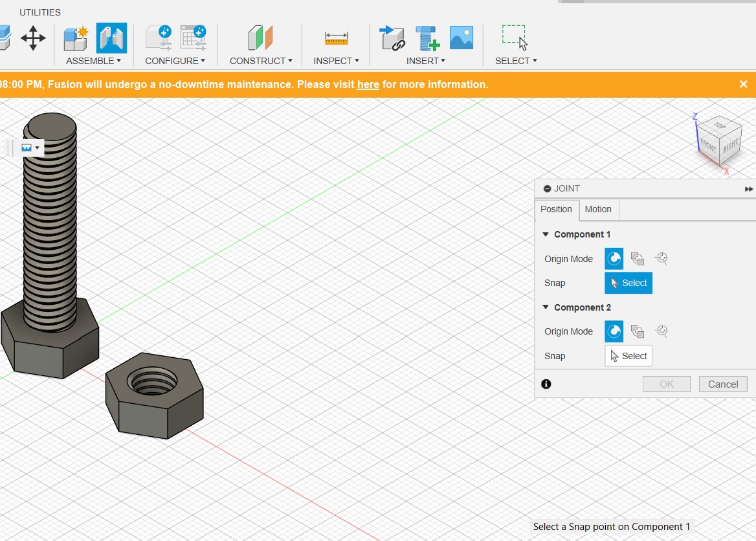
Task: Collapse the Component 1 section
Action: pyautogui.click(x=546, y=234)
